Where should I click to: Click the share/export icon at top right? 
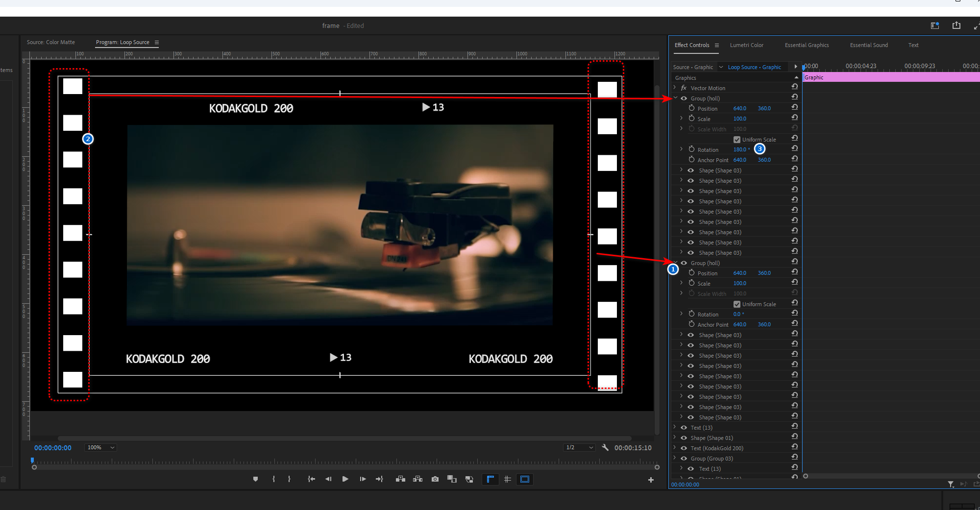(x=956, y=25)
